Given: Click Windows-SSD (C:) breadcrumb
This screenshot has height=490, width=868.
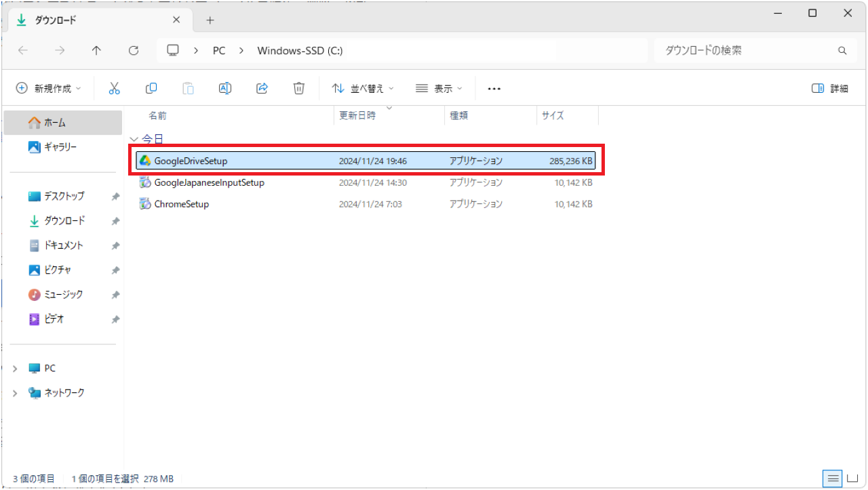Looking at the screenshot, I should point(300,51).
